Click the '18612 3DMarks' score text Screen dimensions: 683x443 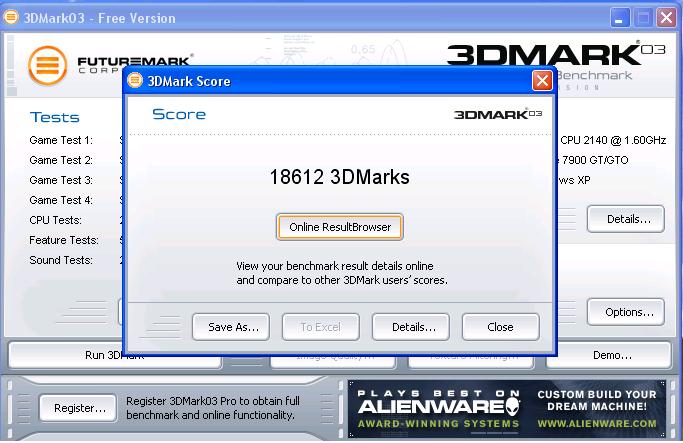pyautogui.click(x=339, y=177)
